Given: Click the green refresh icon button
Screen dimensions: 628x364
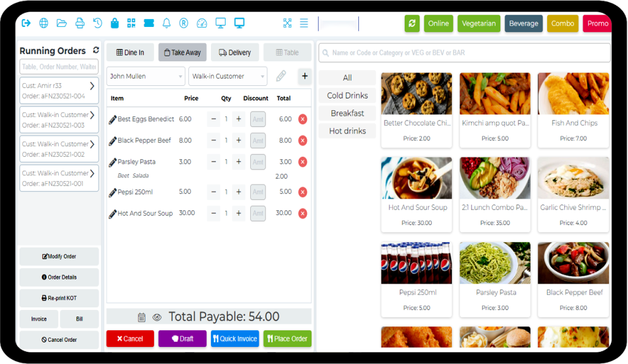Looking at the screenshot, I should click(x=412, y=23).
